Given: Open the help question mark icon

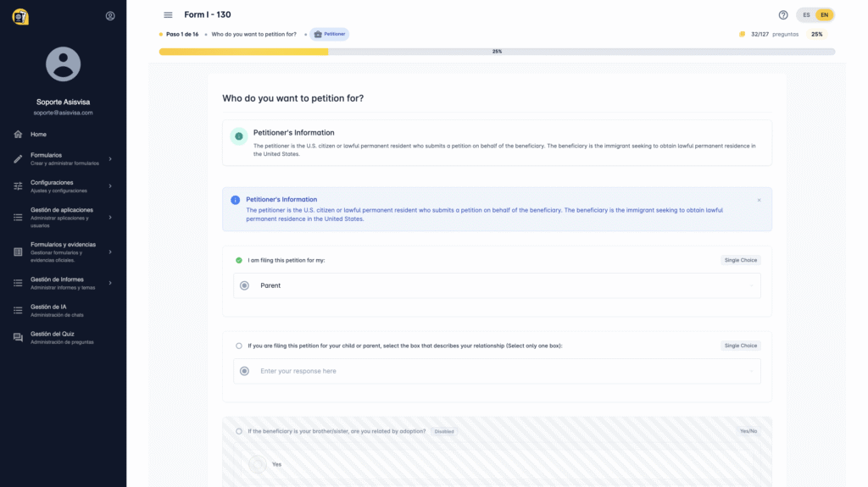Looking at the screenshot, I should pos(783,15).
